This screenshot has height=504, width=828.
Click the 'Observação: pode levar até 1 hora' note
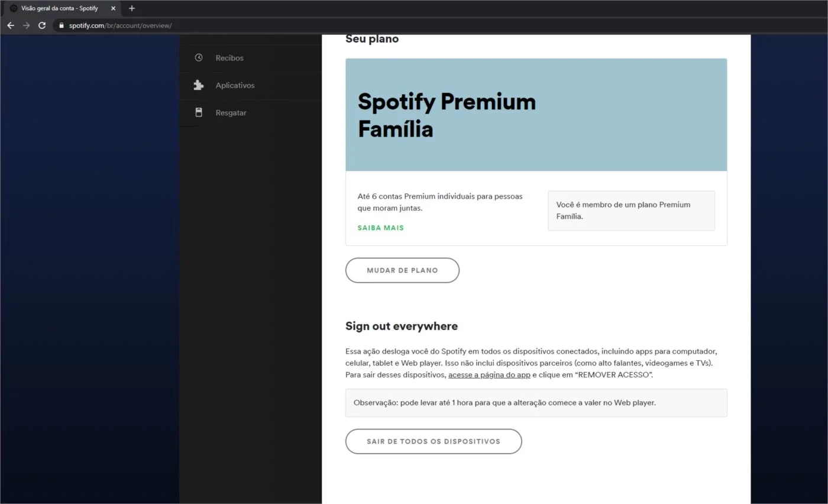point(536,403)
